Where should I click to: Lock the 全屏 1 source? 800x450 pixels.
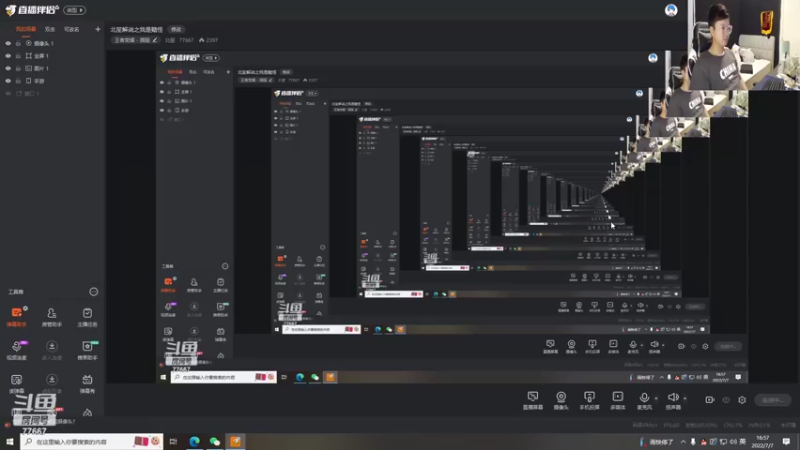coord(18,56)
